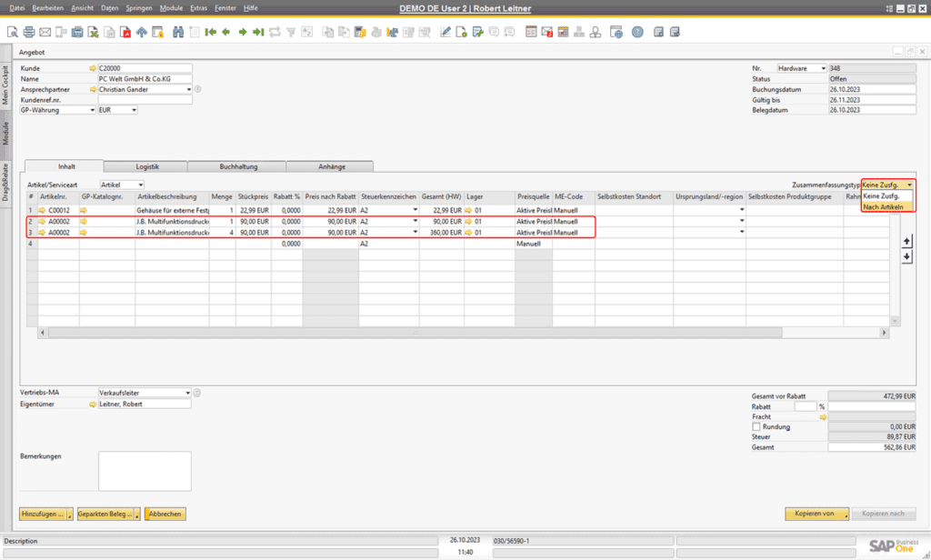Open item link arrow for C00012
Viewport: 931px width, 560px height.
tap(42, 210)
